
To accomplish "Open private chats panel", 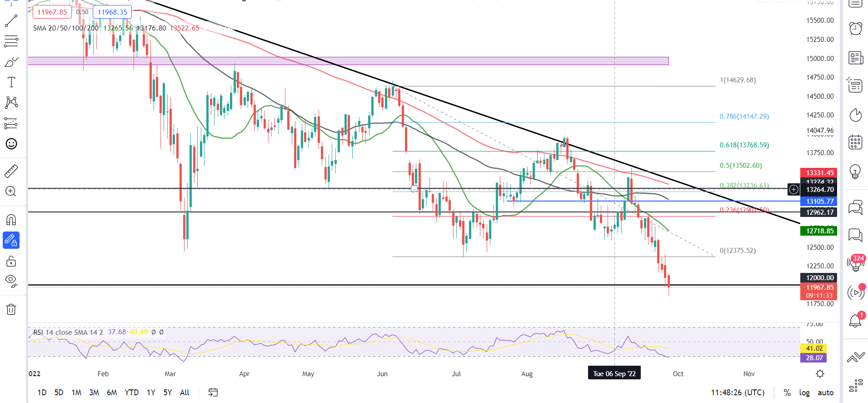I will click(x=856, y=235).
